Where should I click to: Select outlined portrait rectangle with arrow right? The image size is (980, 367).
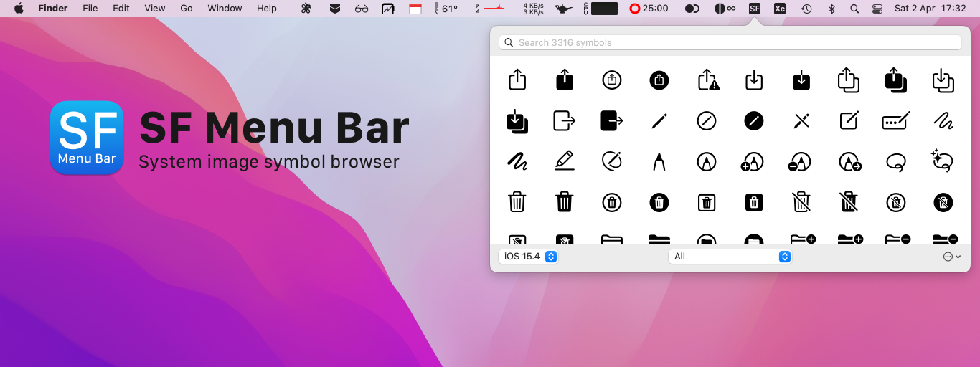(565, 121)
